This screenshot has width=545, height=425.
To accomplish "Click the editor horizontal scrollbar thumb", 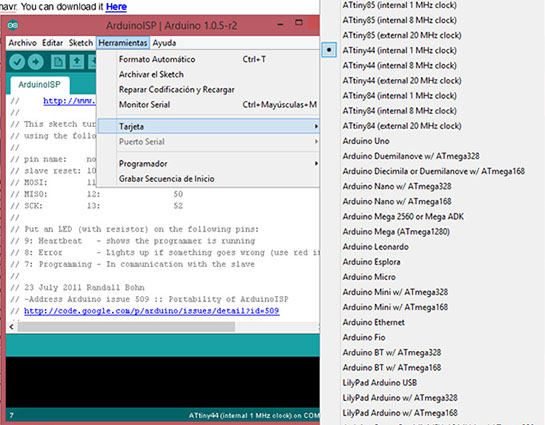I will point(126,327).
